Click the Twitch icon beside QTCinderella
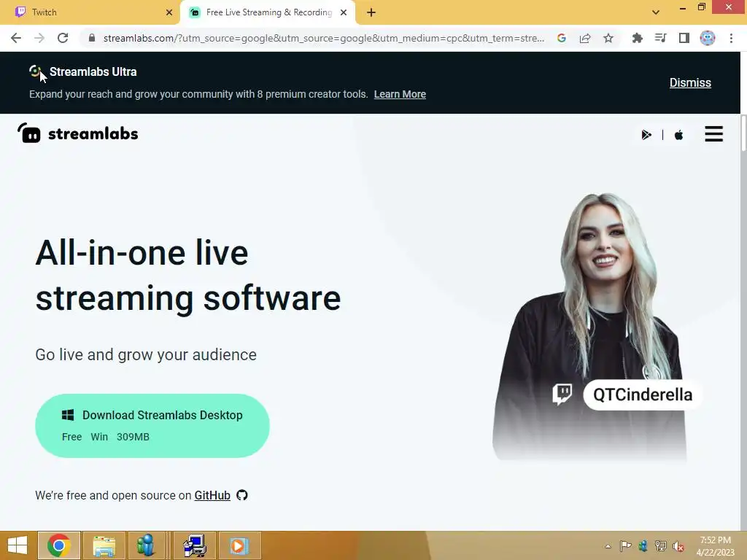The height and width of the screenshot is (560, 747). tap(562, 394)
